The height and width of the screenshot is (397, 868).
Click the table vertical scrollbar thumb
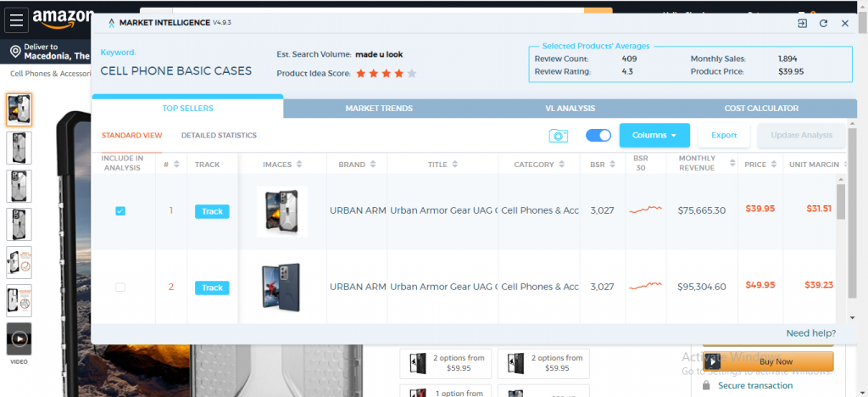(x=841, y=202)
